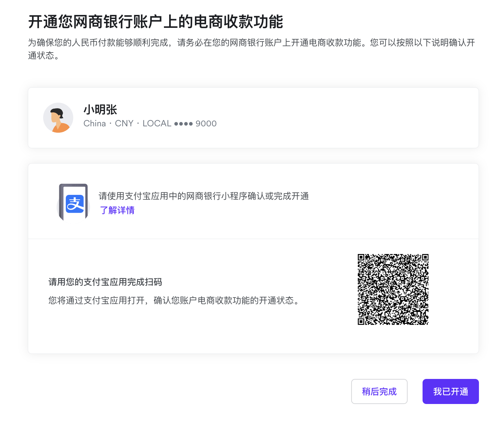The height and width of the screenshot is (428, 504).
Task: Select the account name 小明张
Action: 100,110
